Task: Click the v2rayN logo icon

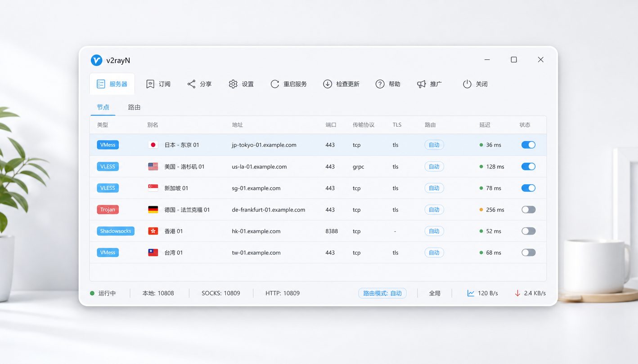Action: tap(96, 60)
